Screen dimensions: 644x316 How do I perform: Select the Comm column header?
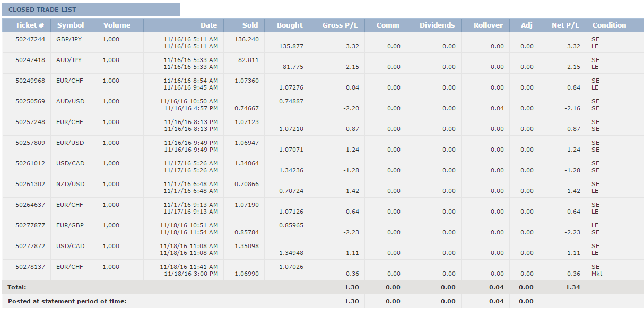(386, 25)
